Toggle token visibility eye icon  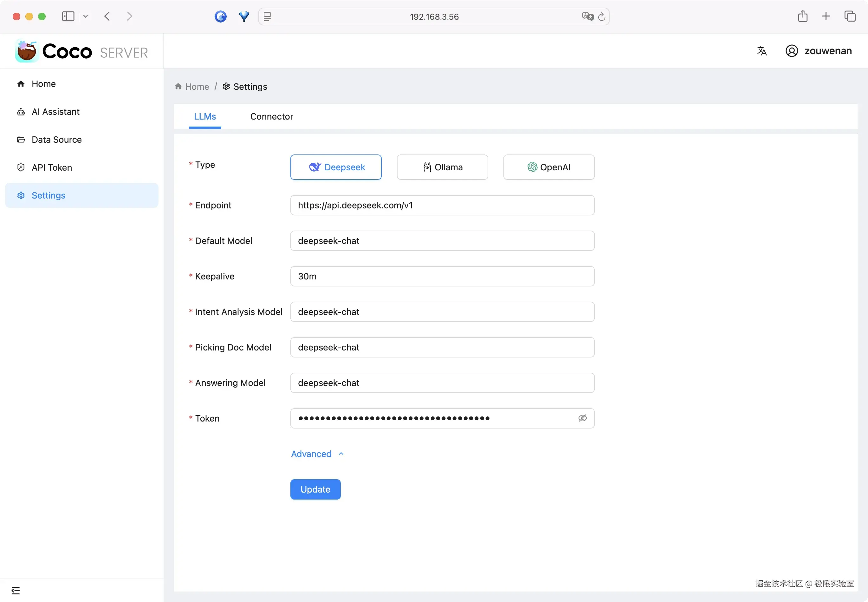point(582,418)
